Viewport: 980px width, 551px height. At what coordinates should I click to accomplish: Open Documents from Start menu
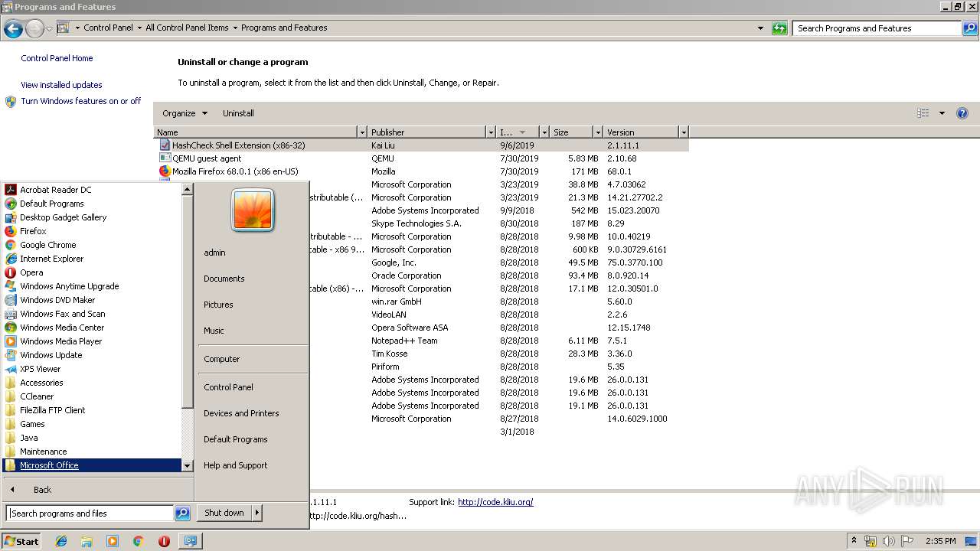[x=224, y=279]
